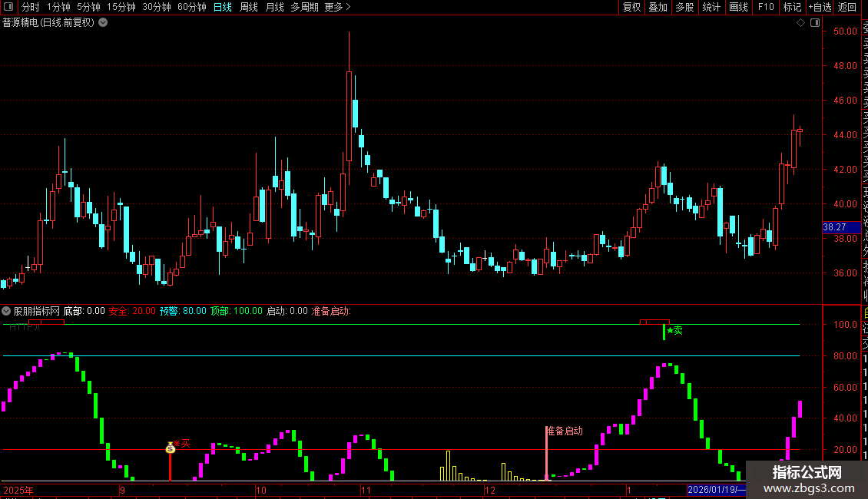Viewport: 868px width, 499px height.
Task: Open dropdown next to 普源精电 title
Action: 103,23
